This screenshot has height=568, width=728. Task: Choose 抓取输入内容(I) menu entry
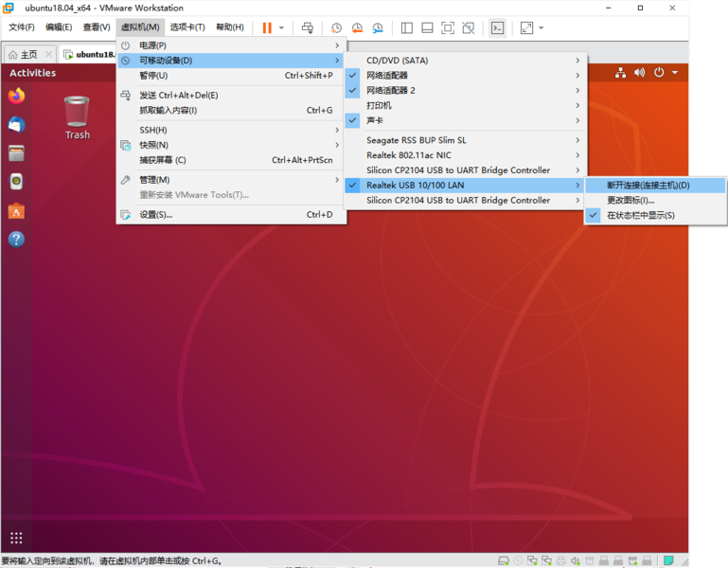[231, 110]
